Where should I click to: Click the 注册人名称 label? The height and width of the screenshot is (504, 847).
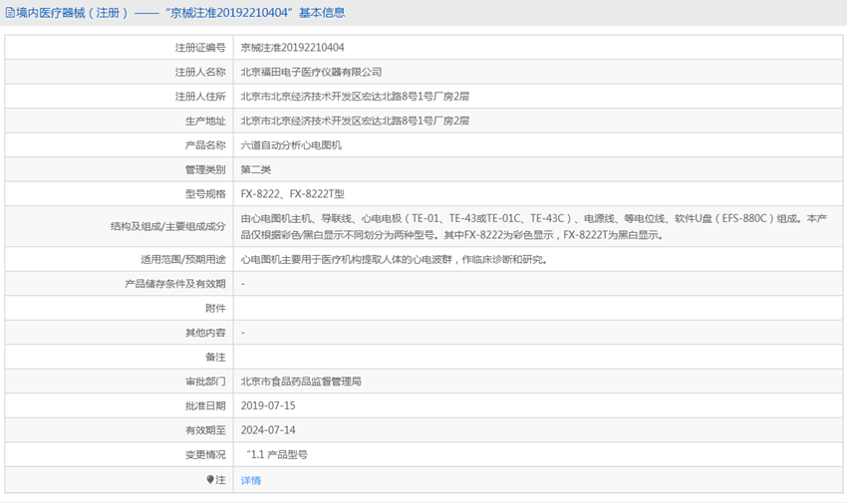[200, 72]
